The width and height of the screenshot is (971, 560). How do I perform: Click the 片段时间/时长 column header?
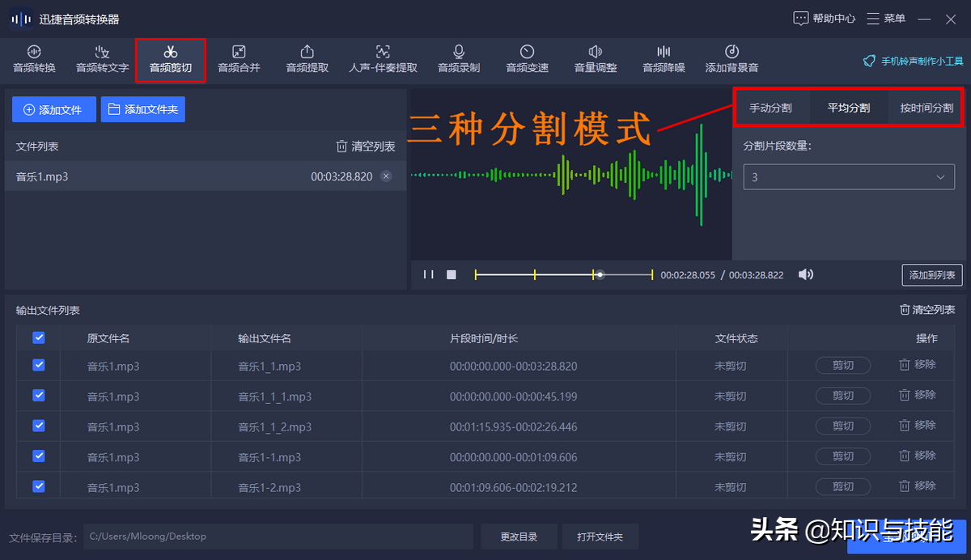(x=484, y=338)
